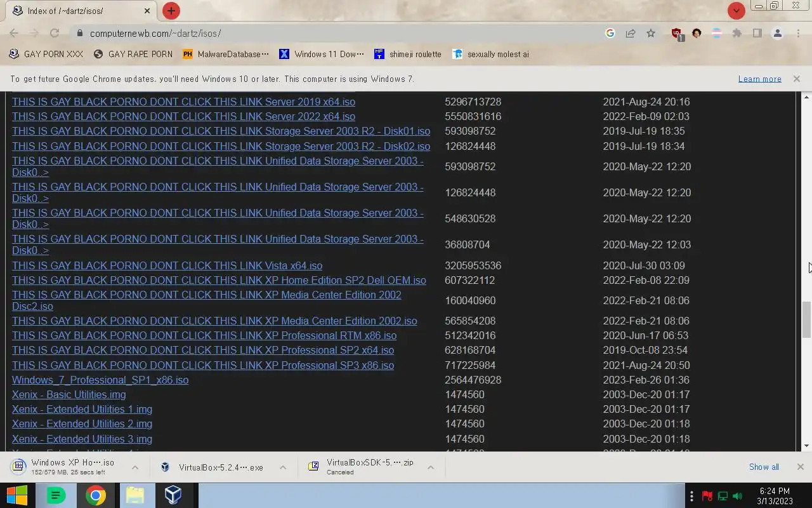Screen dimensions: 812x508
Task: Click the red flag tray icon
Action: [x=707, y=496]
